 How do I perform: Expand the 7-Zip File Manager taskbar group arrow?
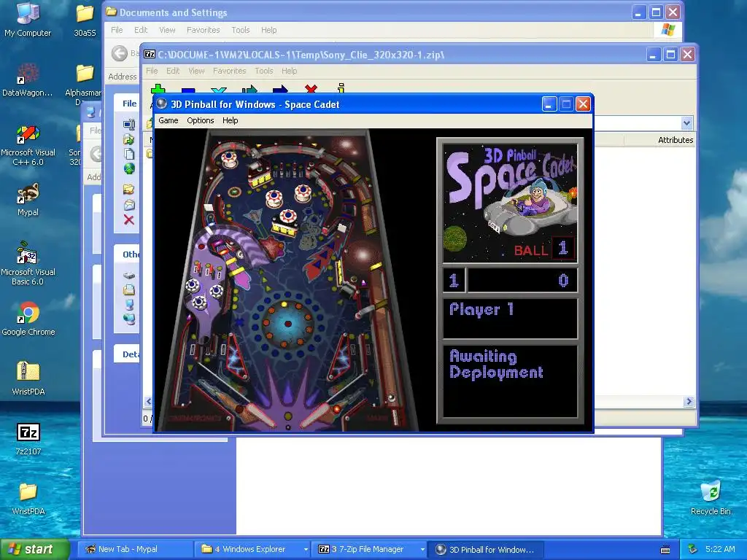[422, 550]
